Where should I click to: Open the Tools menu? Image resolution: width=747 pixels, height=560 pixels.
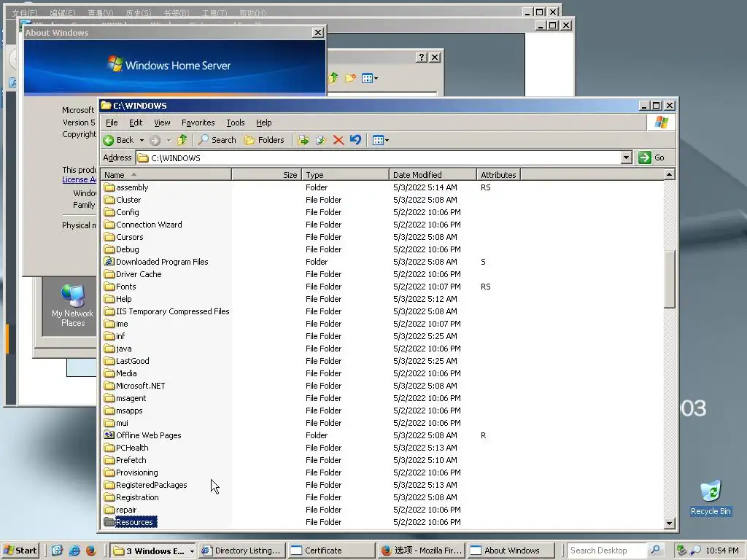pyautogui.click(x=236, y=122)
